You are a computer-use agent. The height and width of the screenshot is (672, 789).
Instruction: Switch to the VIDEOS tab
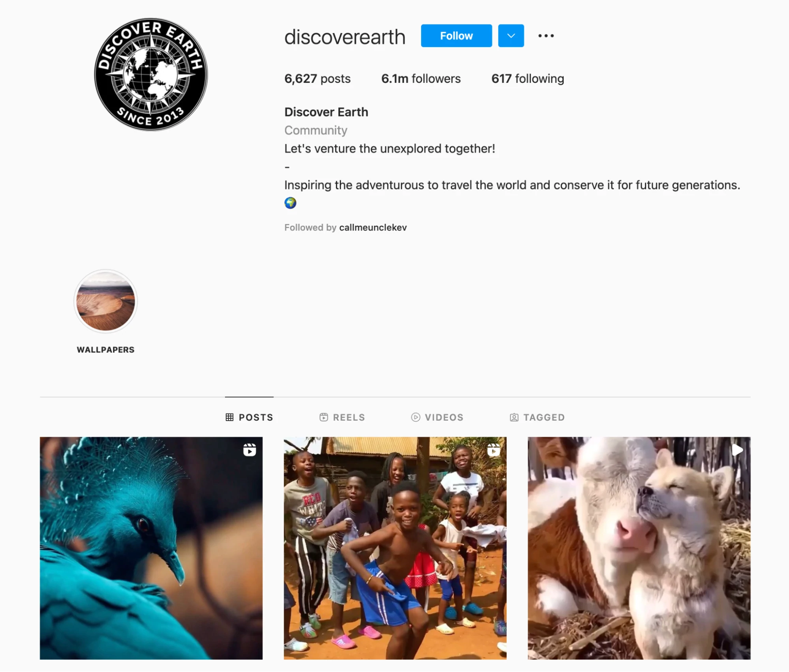[x=437, y=417]
